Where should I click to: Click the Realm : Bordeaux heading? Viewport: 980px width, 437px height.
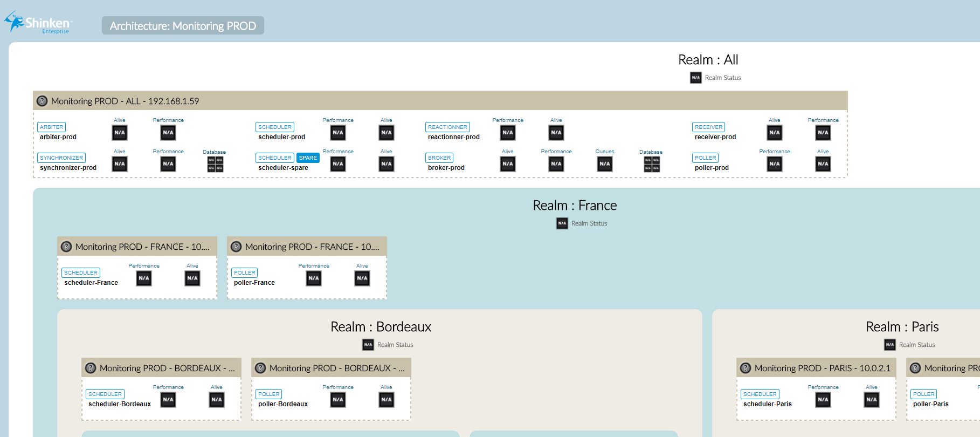tap(381, 327)
